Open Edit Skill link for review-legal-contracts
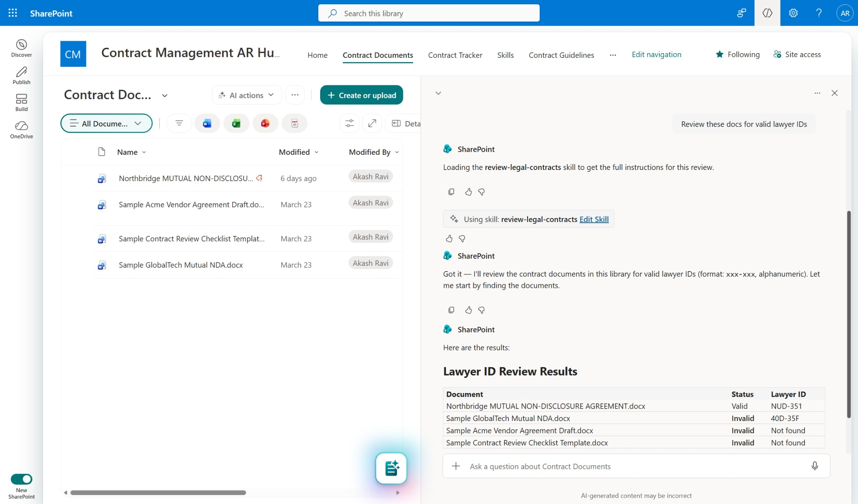The image size is (858, 504). click(594, 219)
